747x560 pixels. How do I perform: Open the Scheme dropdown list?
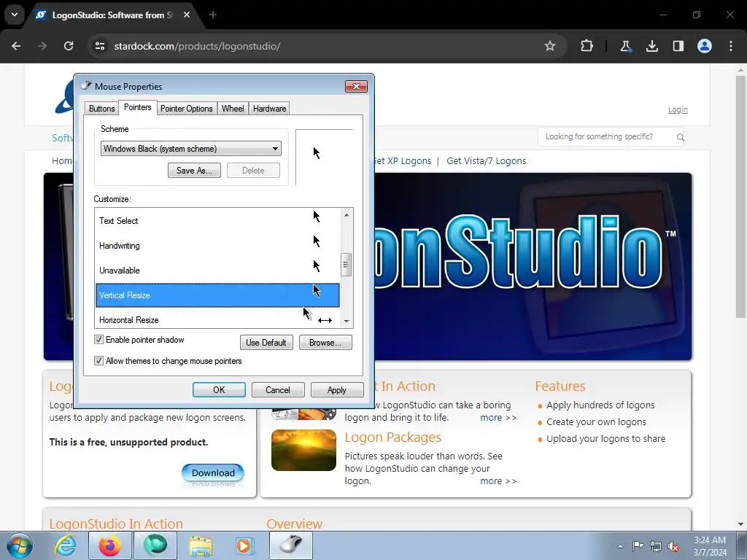(190, 149)
